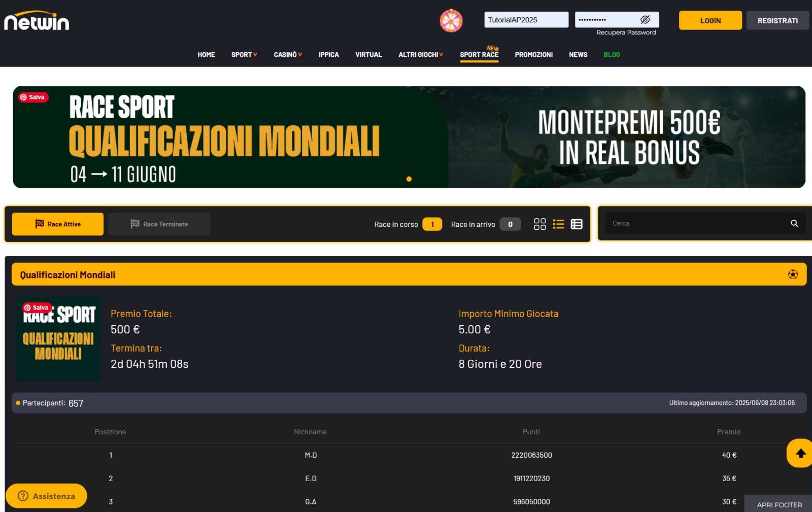This screenshot has width=812, height=512.
Task: Click the APRI FOOTER button
Action: coord(779,504)
